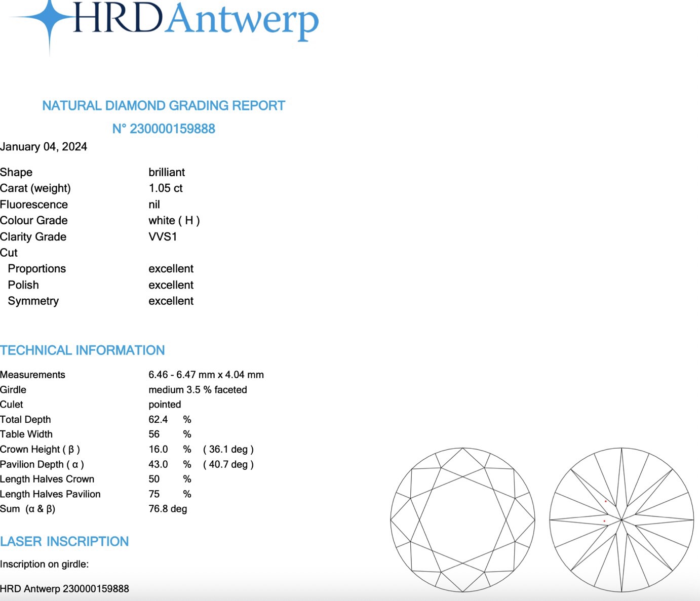
Task: Click the date January 04, 2024
Action: pos(44,147)
